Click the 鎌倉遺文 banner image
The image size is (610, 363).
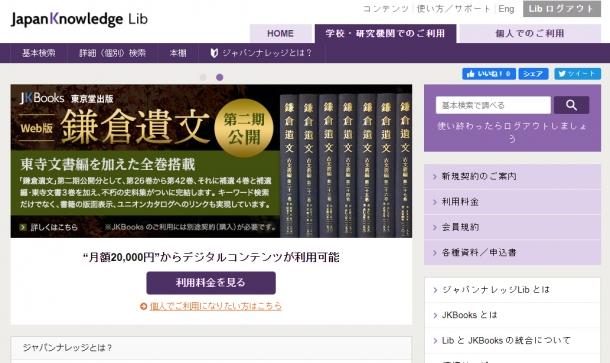[x=211, y=161]
